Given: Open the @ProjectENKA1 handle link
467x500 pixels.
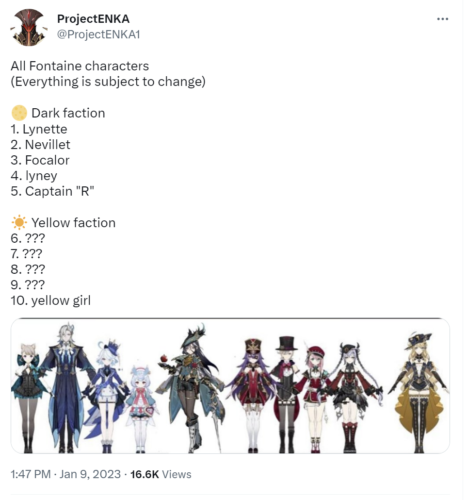Looking at the screenshot, I should (98, 34).
